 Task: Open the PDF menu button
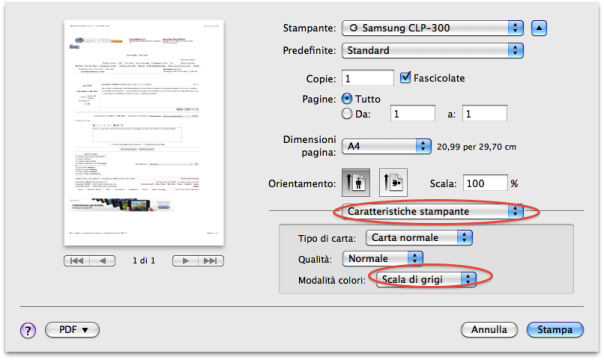(72, 330)
